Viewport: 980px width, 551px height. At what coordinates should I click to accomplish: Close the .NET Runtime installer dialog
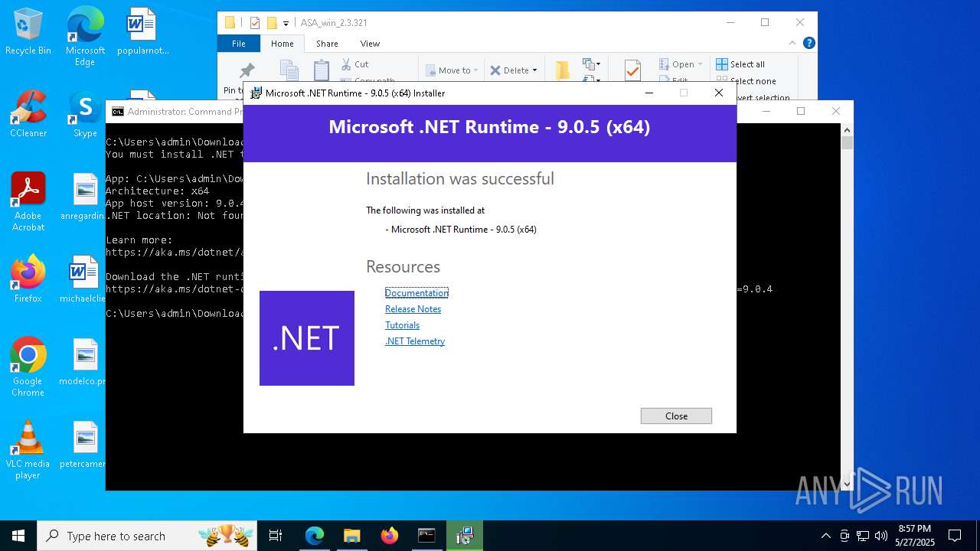[676, 416]
